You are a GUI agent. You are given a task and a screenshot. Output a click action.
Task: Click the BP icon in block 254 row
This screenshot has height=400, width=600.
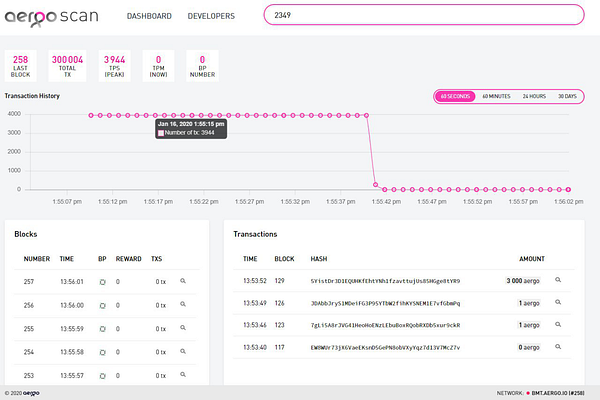point(103,353)
